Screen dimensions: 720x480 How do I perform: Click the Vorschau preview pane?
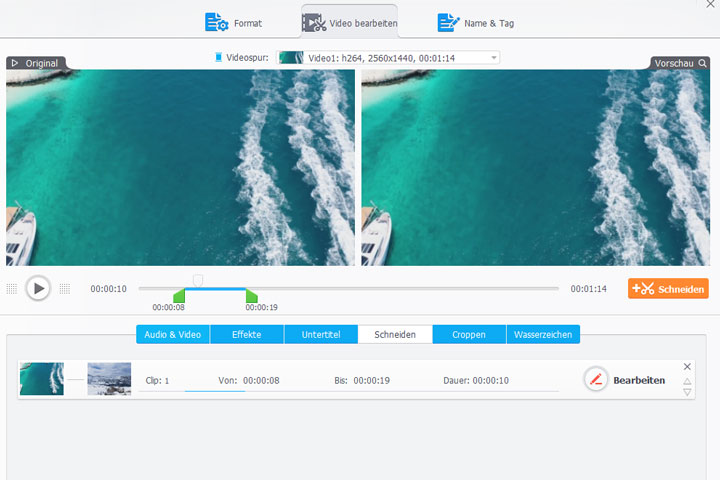coord(536,168)
